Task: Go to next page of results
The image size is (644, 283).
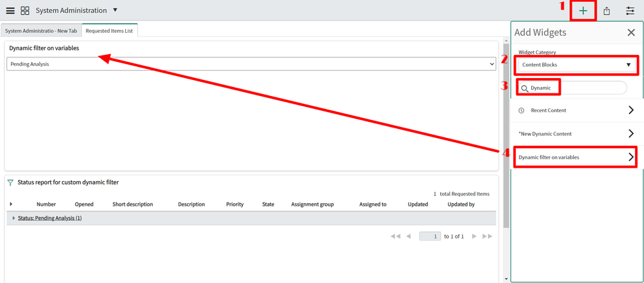Action: click(x=474, y=236)
